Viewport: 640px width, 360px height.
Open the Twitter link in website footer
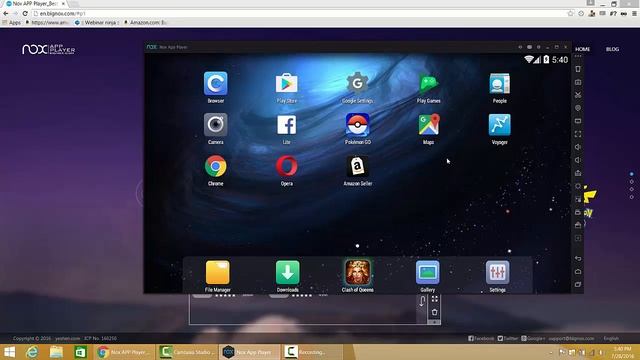pyautogui.click(x=508, y=338)
